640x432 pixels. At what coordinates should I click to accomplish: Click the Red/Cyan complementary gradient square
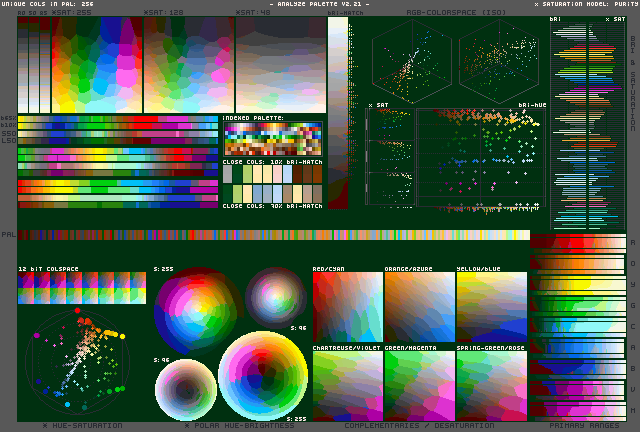click(347, 307)
